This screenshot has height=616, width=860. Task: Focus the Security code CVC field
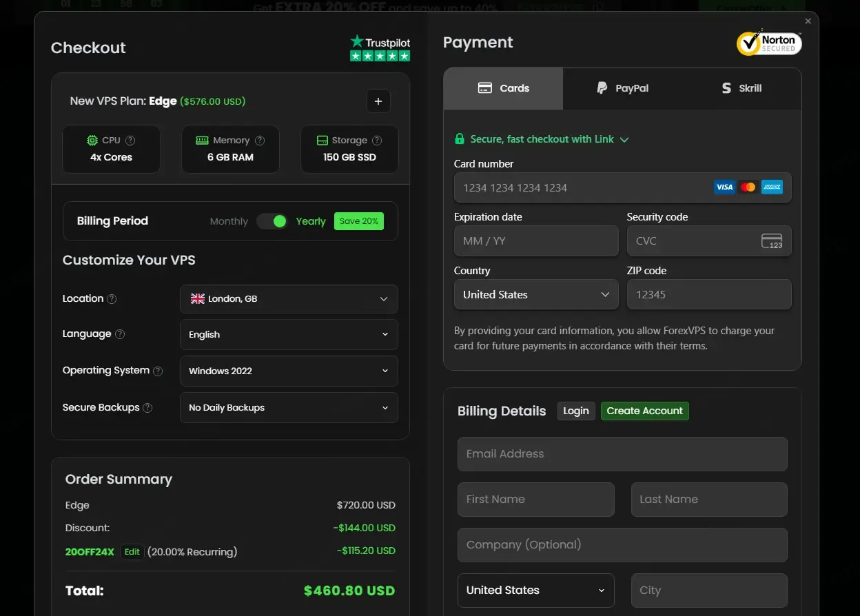click(x=709, y=241)
